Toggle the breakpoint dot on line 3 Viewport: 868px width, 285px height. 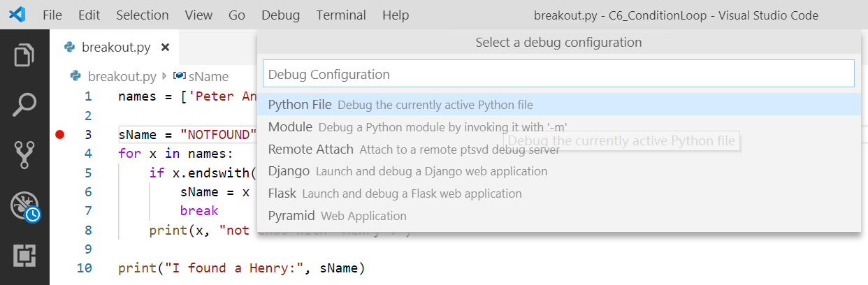[x=59, y=134]
